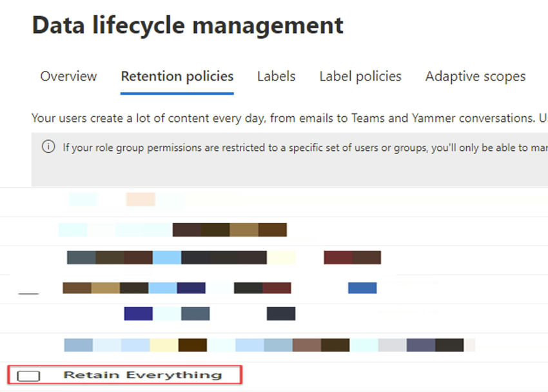Open the Labels tab
This screenshot has width=548, height=392.
point(276,76)
